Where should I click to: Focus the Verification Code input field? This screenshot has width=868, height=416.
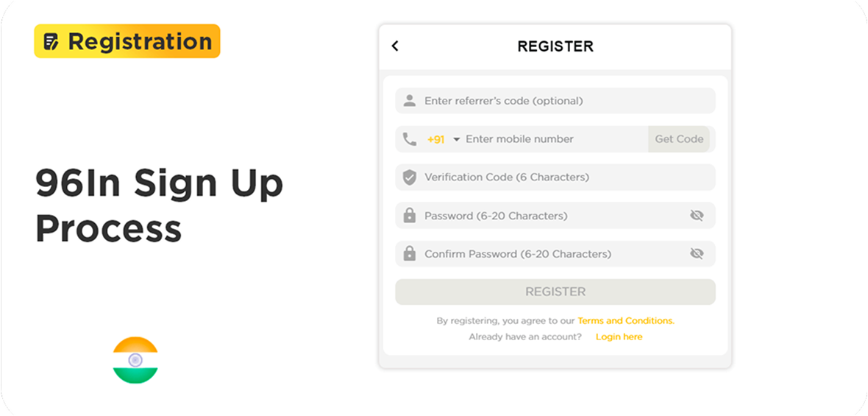click(x=555, y=177)
